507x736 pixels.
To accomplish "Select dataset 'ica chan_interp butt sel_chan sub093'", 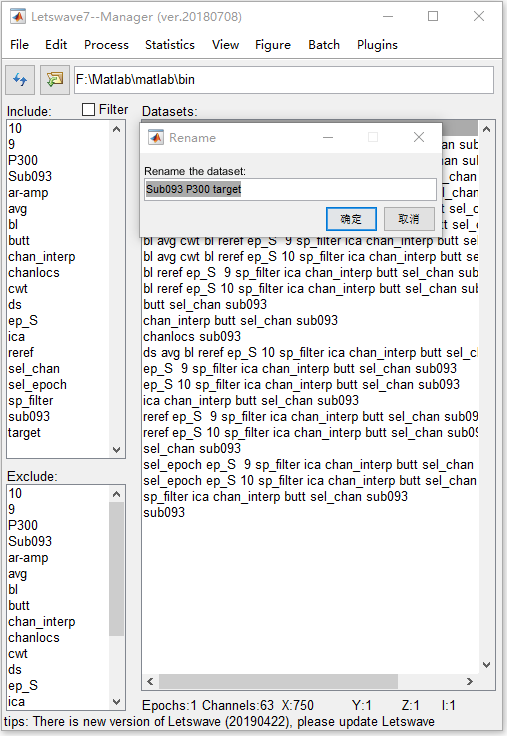I will click(x=251, y=400).
